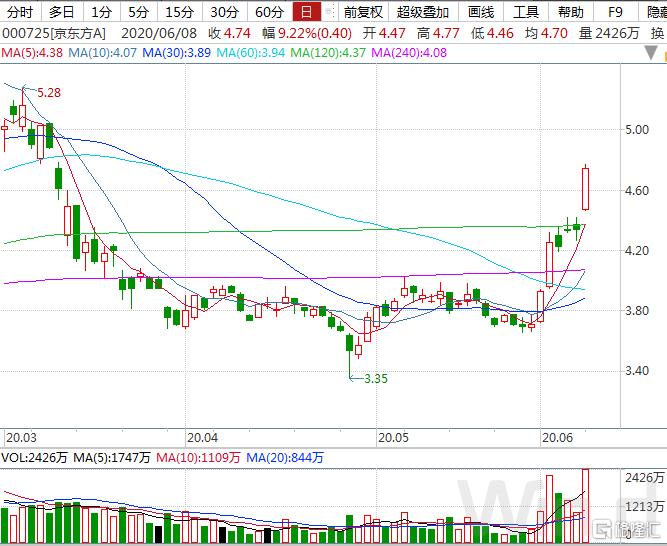667x546 pixels.
Task: Toggle the 隐藏 hide option
Action: pos(656,11)
